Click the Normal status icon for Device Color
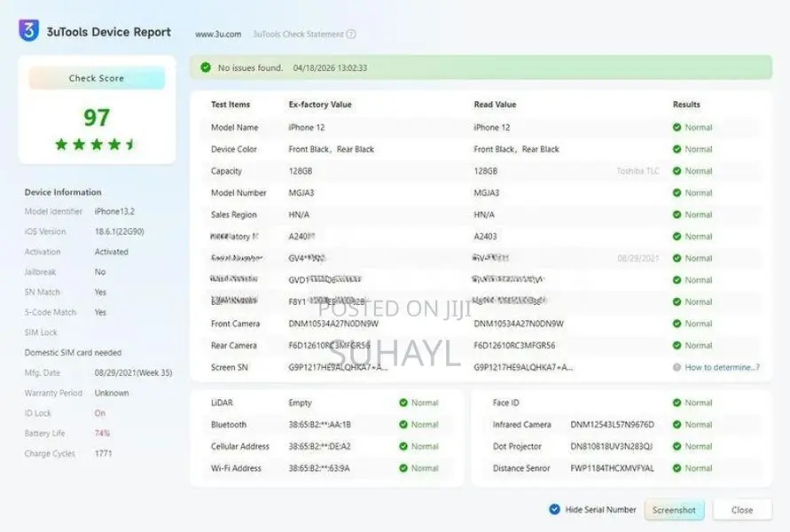Screen dimensions: 790x532 pos(677,149)
